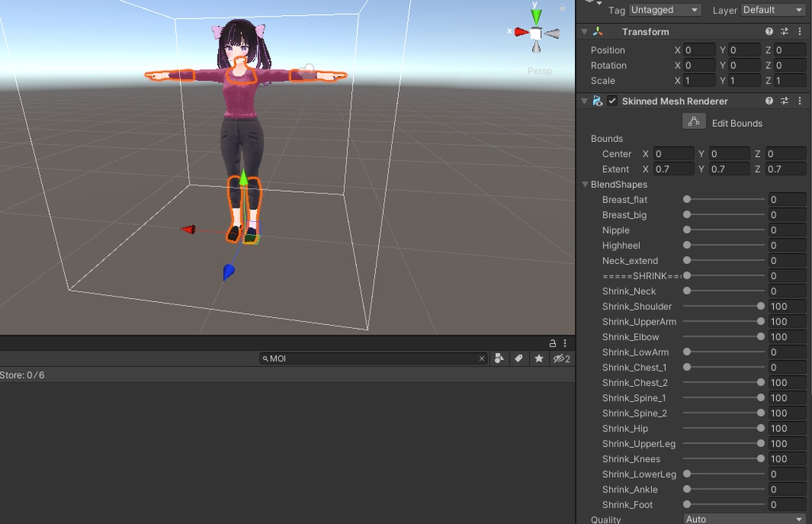Image resolution: width=812 pixels, height=524 pixels.
Task: Open Transform component presets
Action: [784, 32]
